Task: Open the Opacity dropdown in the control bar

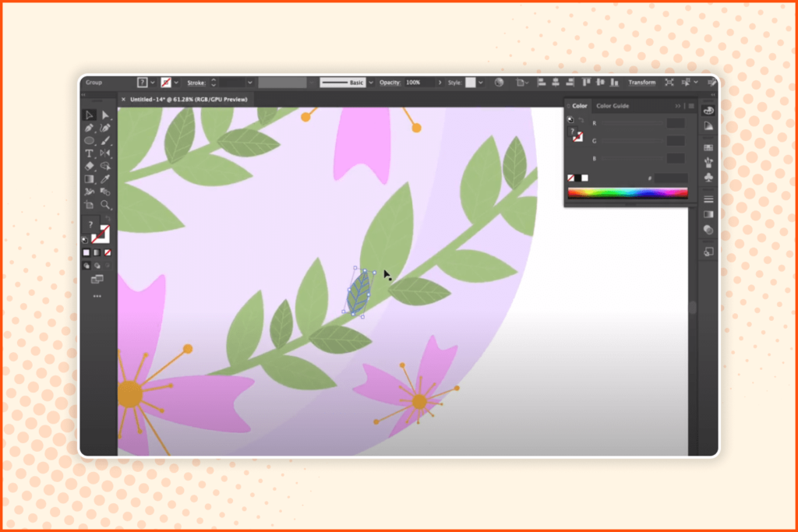Action: pyautogui.click(x=441, y=83)
